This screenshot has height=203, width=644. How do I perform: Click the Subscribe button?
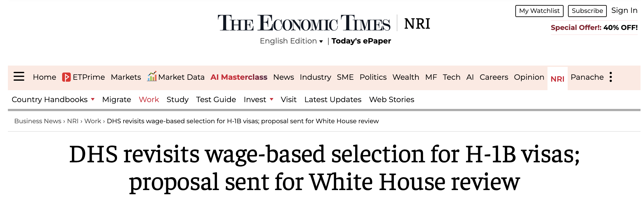coord(587,11)
